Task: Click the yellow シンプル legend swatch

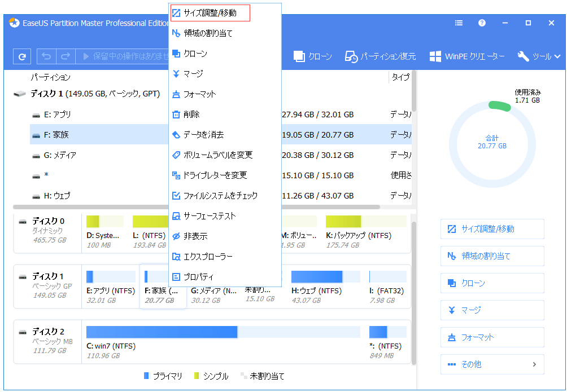Action: 197,376
